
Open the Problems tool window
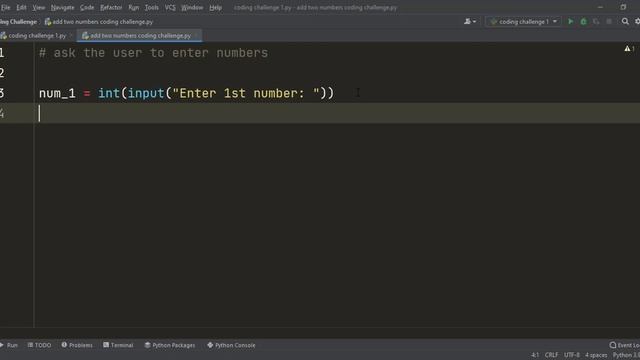coord(77,345)
